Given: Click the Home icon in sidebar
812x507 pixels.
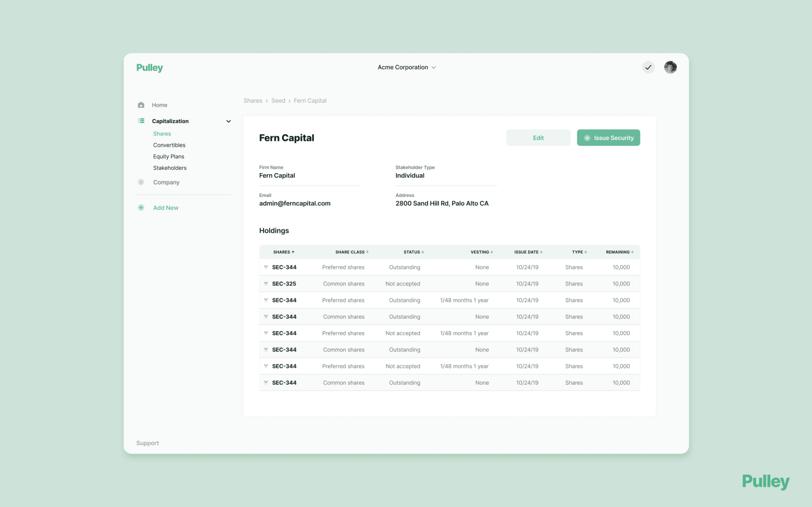Looking at the screenshot, I should 141,105.
